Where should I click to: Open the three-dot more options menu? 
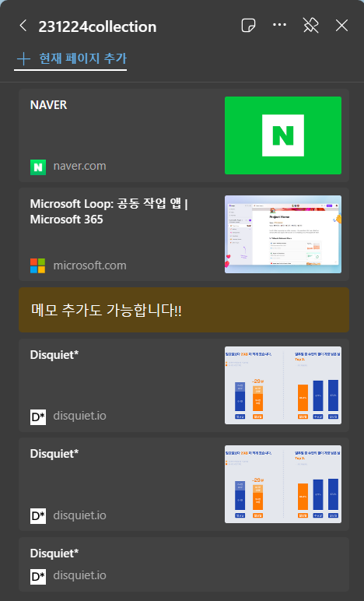(279, 25)
